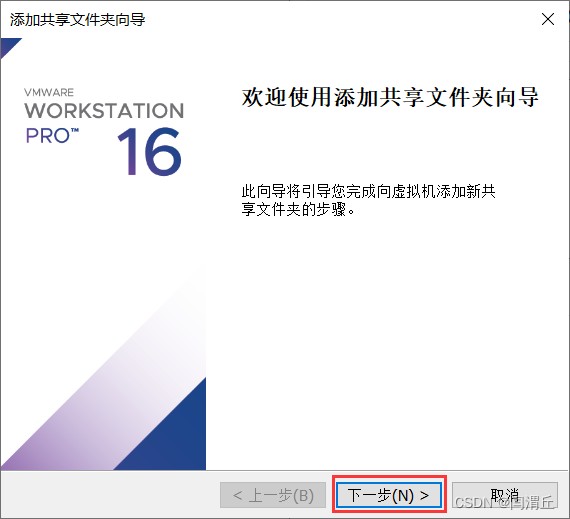
Task: Click the window title 添加共享文件夹向导
Action: (77, 20)
